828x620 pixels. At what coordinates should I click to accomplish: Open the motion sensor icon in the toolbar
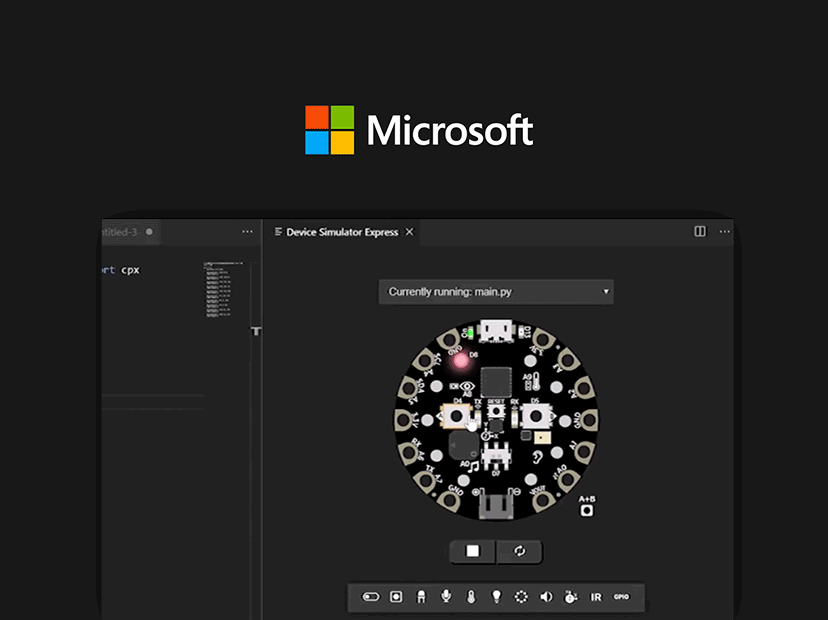click(570, 597)
